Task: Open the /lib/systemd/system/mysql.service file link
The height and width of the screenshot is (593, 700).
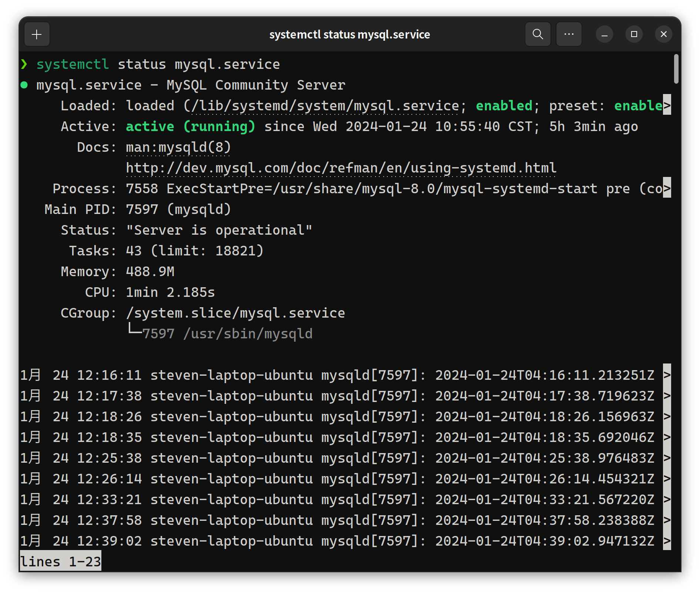Action: 325,106
